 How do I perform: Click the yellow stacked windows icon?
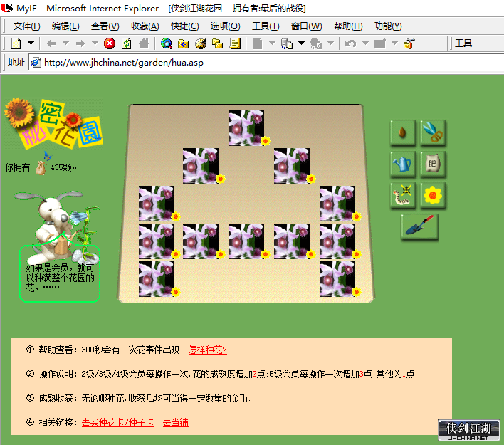[x=218, y=43]
